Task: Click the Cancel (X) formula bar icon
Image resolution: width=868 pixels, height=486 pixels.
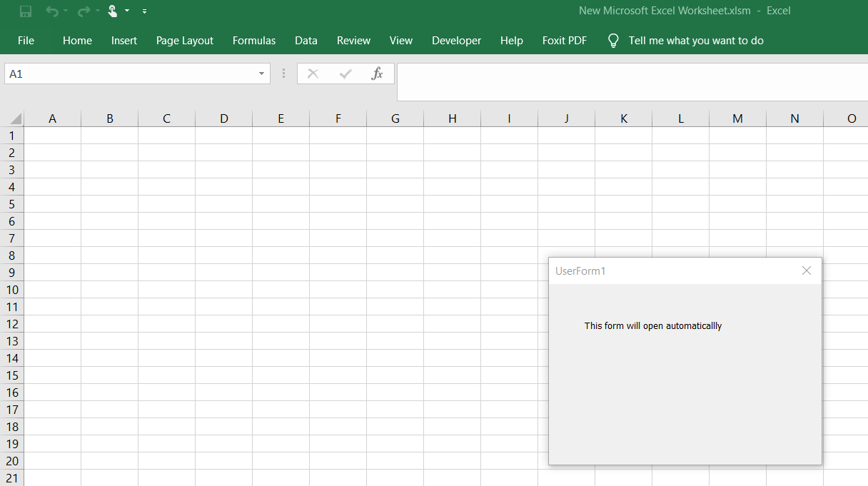Action: coord(313,74)
